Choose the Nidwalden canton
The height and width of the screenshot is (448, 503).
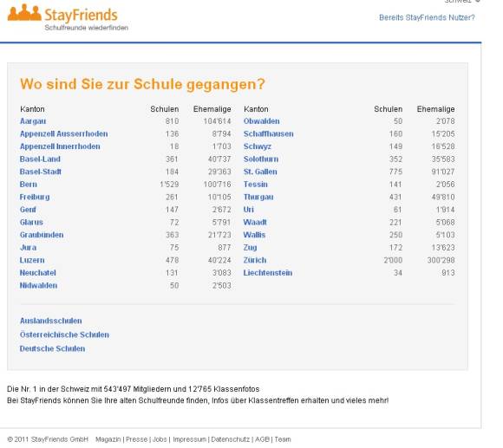[38, 286]
